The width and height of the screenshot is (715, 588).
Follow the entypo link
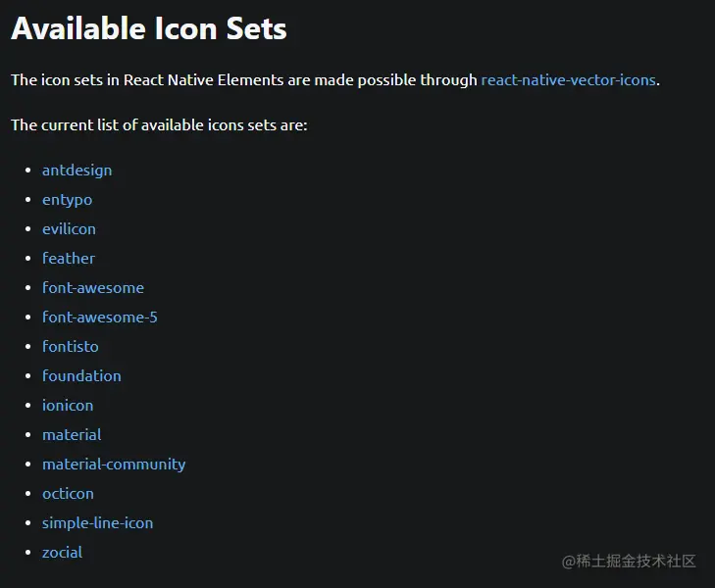[x=67, y=200]
